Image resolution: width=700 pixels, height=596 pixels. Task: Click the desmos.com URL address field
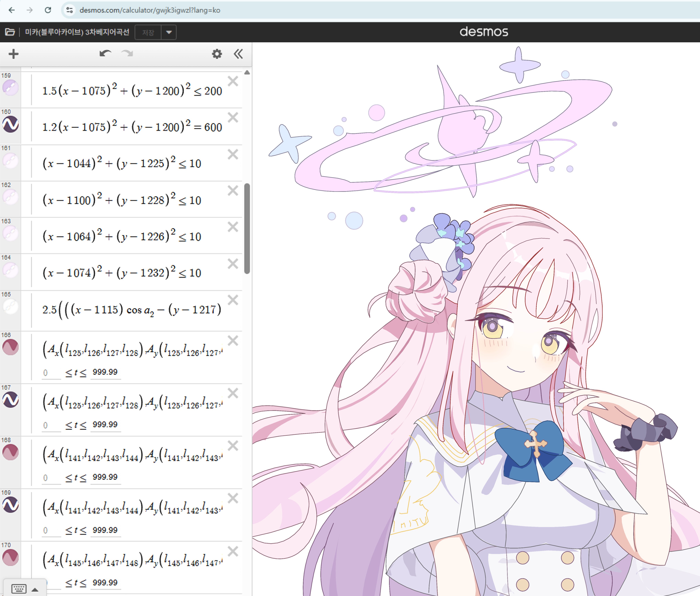point(150,10)
